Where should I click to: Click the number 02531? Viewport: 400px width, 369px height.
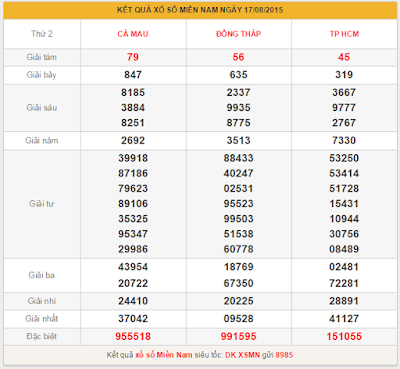[x=238, y=188]
